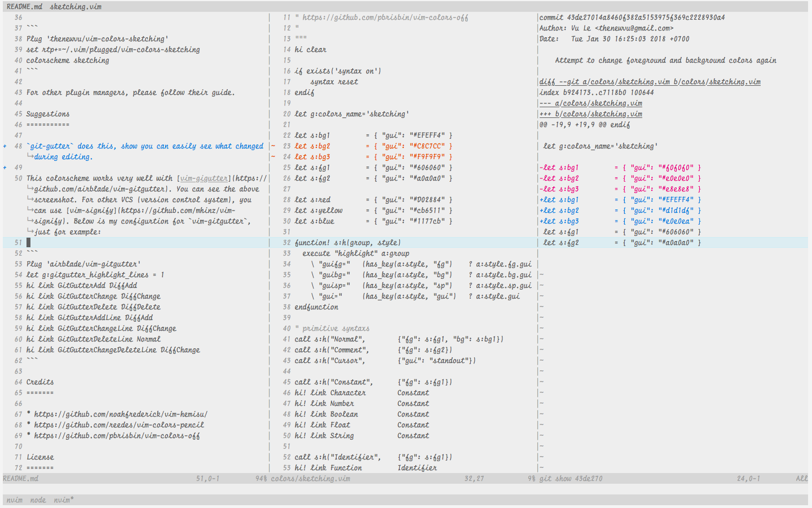The width and height of the screenshot is (812, 508).
Task: Click the 'endfunction' line
Action: 316,307
